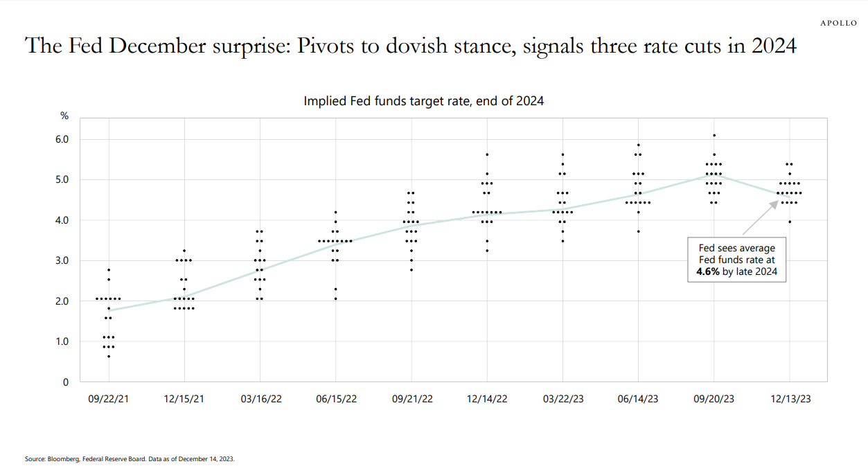Click the highest dot above the 09/20/23 column
This screenshot has height=475, width=868.
click(x=714, y=136)
